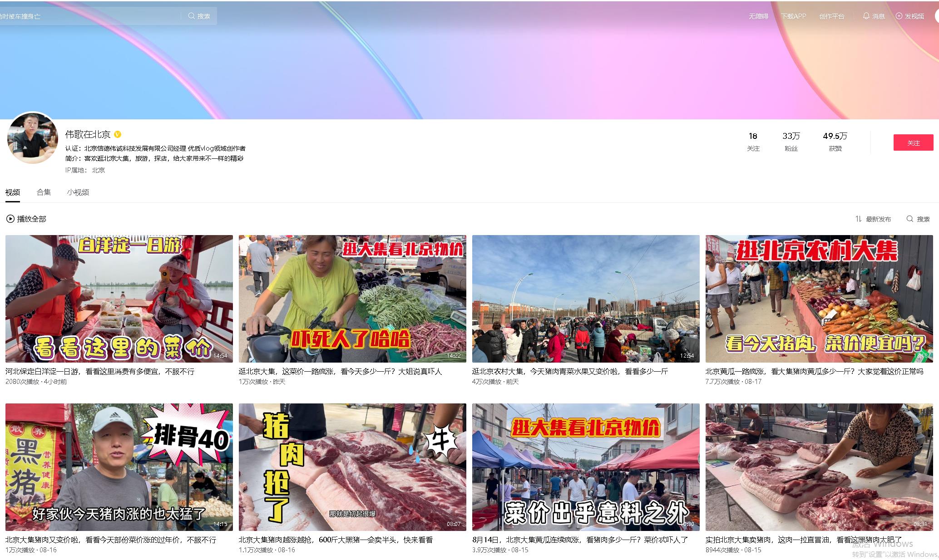Switch to the 合集 tab
Image resolution: width=939 pixels, height=560 pixels.
[44, 192]
